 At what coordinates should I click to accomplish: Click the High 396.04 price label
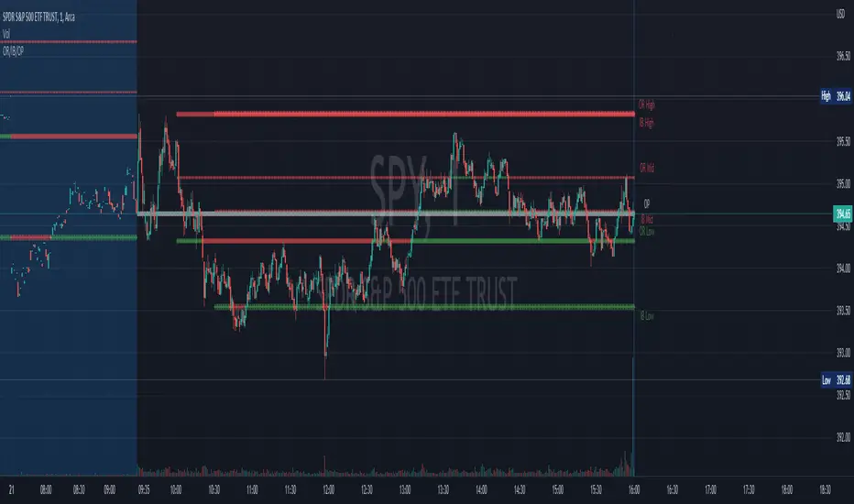pyautogui.click(x=836, y=96)
